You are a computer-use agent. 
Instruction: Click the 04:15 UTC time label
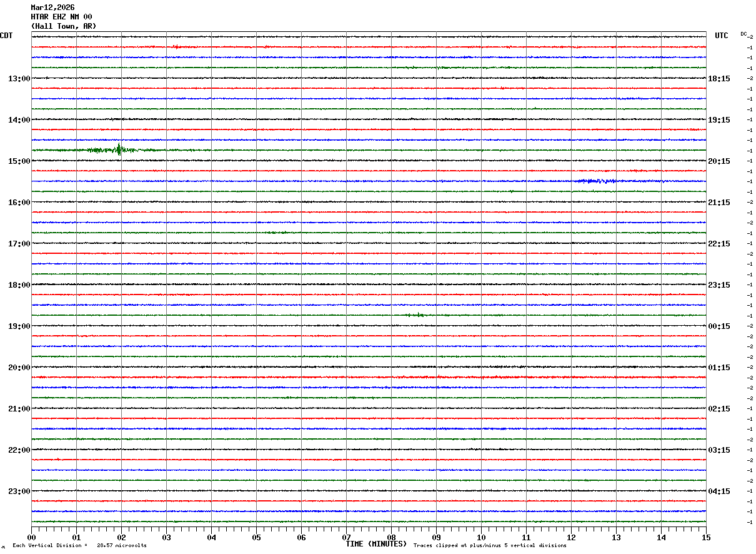(x=719, y=491)
